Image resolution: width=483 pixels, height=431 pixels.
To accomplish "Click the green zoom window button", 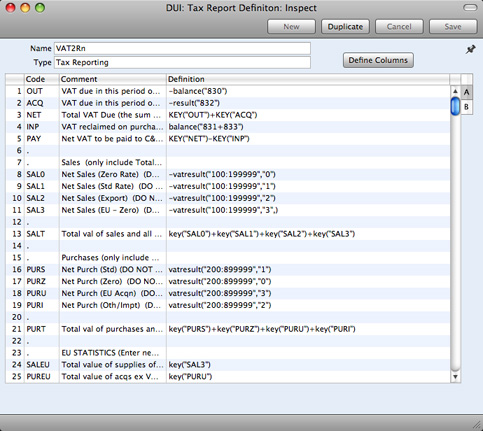I will tap(40, 8).
